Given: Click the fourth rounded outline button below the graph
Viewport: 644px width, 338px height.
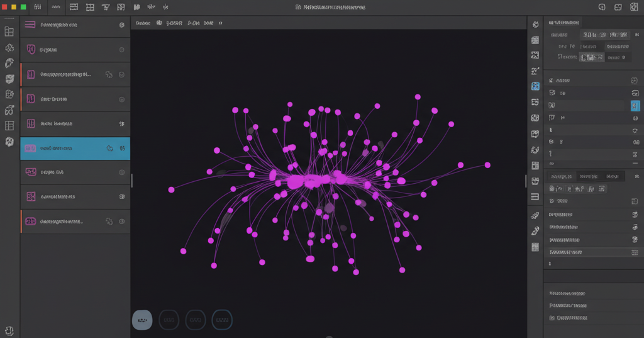Looking at the screenshot, I should click(222, 320).
